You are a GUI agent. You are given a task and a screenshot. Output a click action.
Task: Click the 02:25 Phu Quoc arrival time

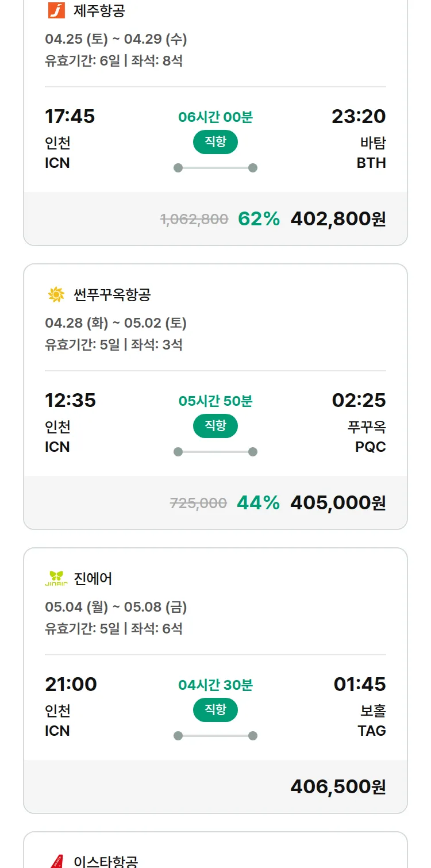[359, 400]
